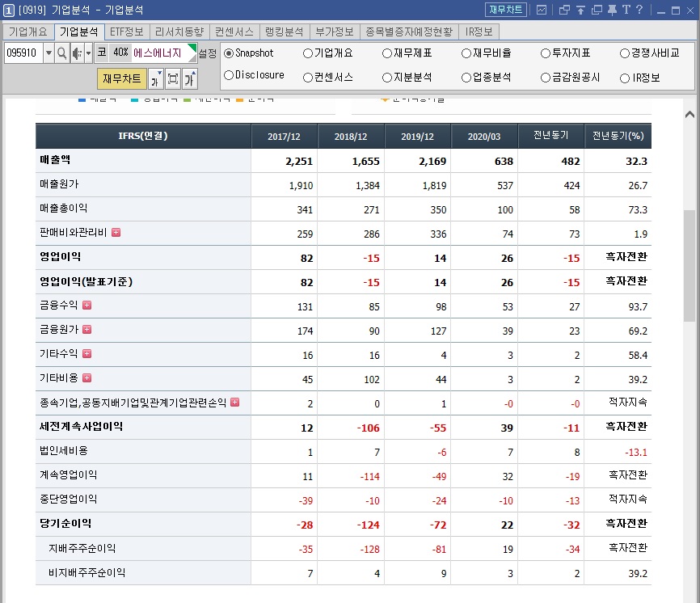Click the -124 net income value for 2018/12

pyautogui.click(x=368, y=525)
